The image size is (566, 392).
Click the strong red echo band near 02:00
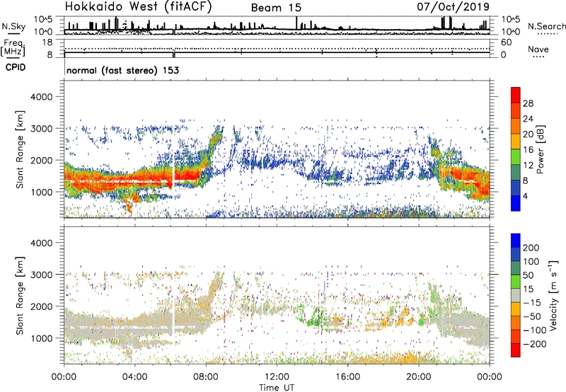point(100,182)
